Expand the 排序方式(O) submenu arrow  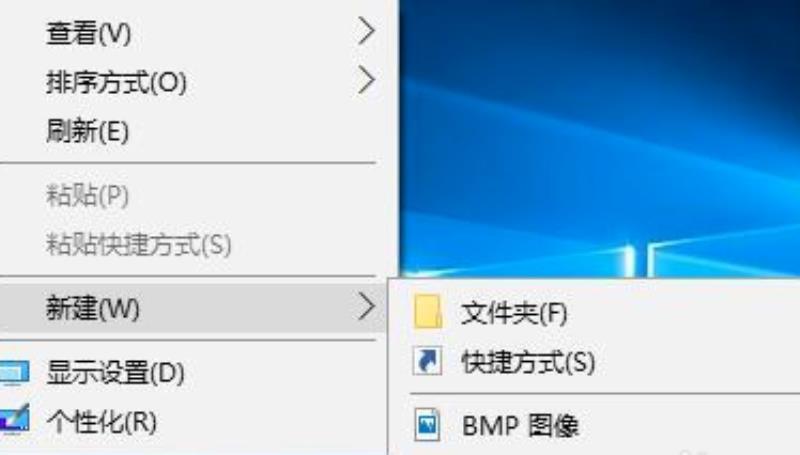click(x=366, y=80)
